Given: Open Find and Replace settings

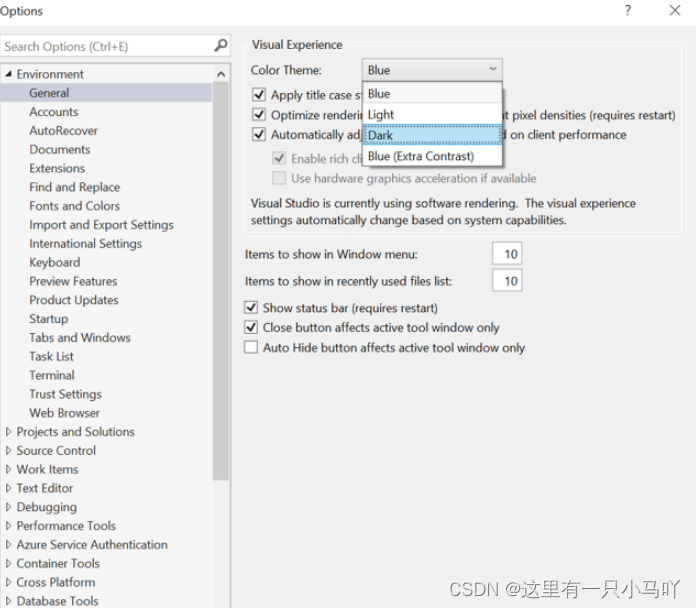Looking at the screenshot, I should click(x=75, y=187).
